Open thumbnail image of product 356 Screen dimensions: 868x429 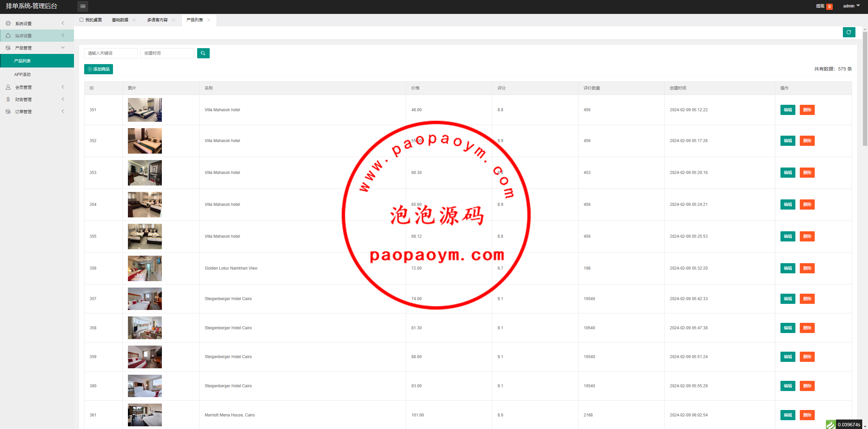[145, 268]
